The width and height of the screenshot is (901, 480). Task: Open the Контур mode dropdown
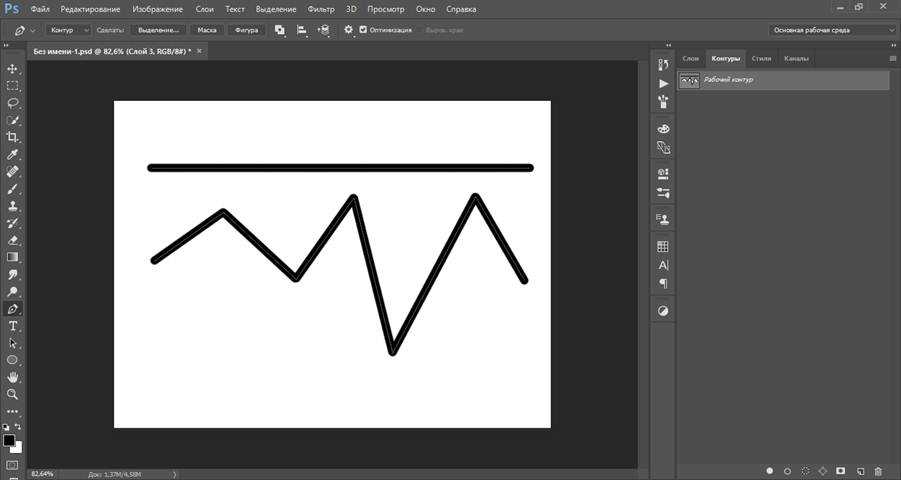68,30
